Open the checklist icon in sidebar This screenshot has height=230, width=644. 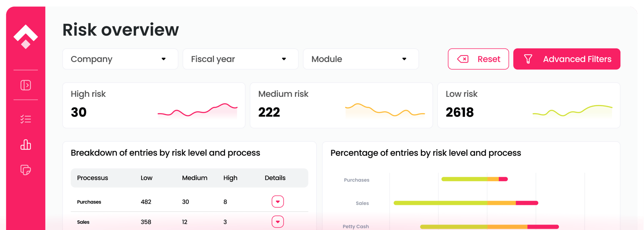click(26, 119)
